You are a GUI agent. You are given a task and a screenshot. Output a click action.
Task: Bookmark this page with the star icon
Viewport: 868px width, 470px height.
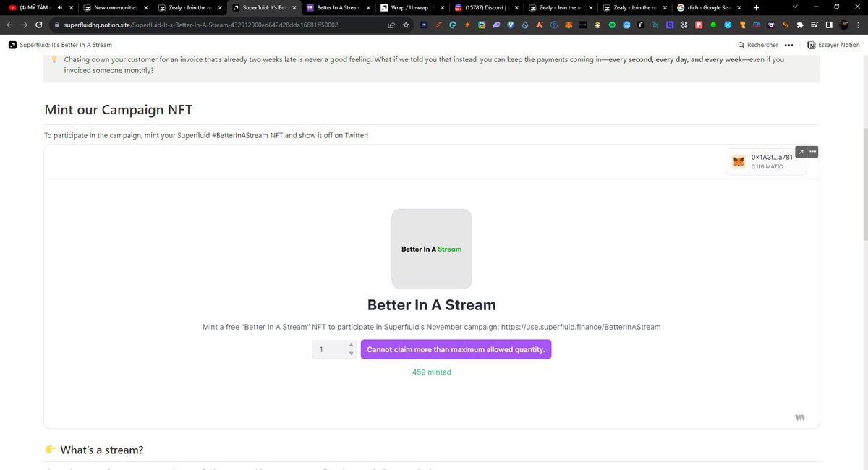coord(406,25)
